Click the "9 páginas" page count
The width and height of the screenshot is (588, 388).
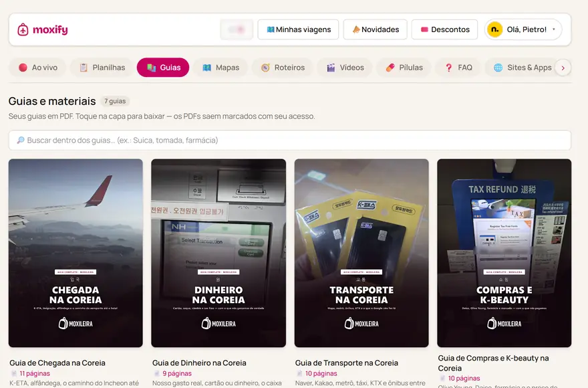click(177, 373)
